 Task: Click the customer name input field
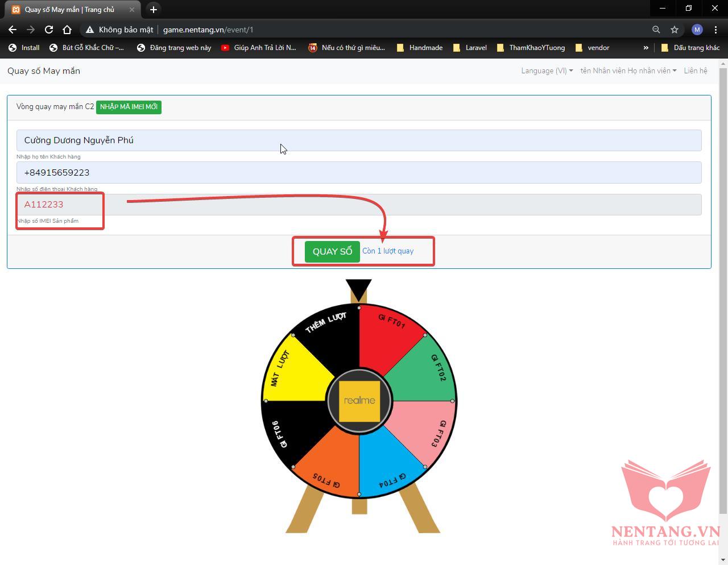click(x=358, y=140)
